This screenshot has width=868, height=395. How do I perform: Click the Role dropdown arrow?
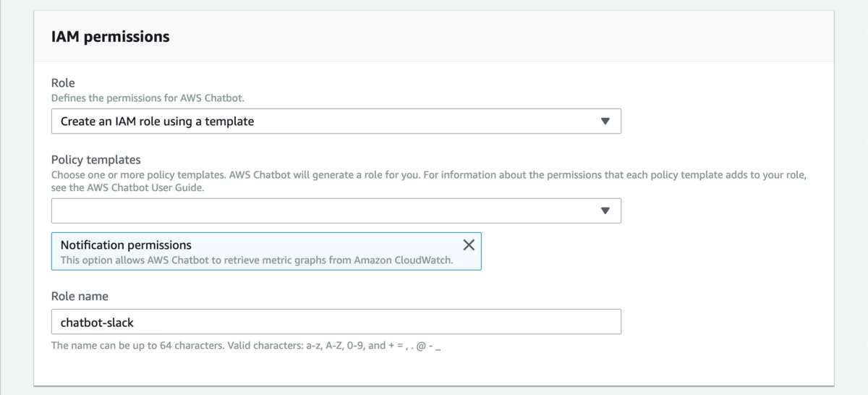tap(605, 122)
